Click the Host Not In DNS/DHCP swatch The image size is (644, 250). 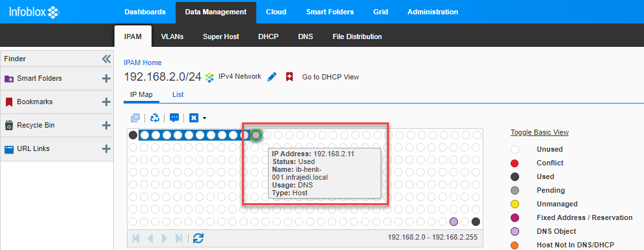click(515, 245)
